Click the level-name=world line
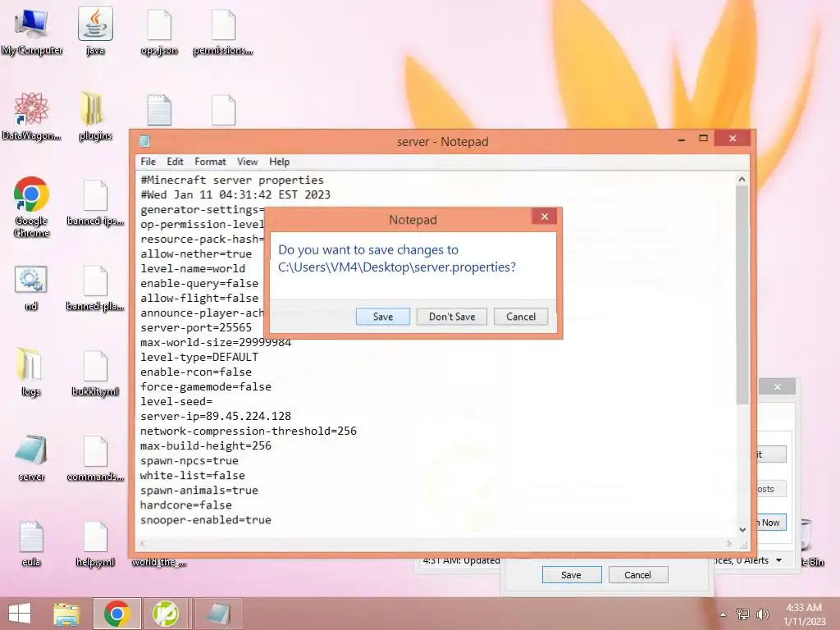 (x=193, y=268)
